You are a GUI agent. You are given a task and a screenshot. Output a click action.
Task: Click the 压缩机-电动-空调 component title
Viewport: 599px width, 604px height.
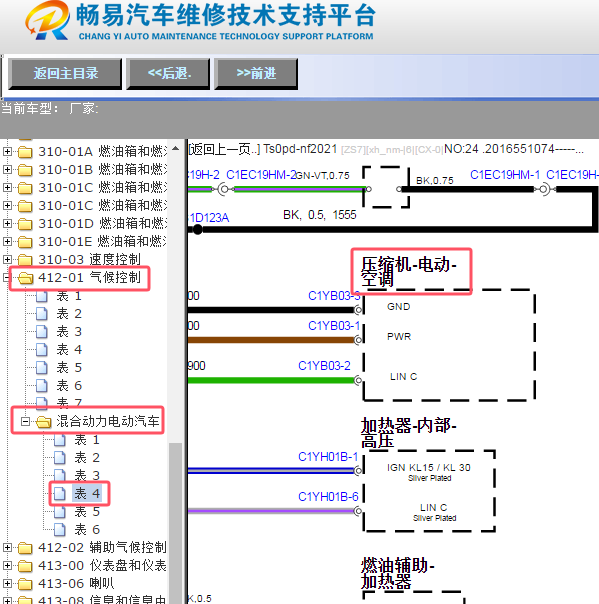click(x=409, y=272)
